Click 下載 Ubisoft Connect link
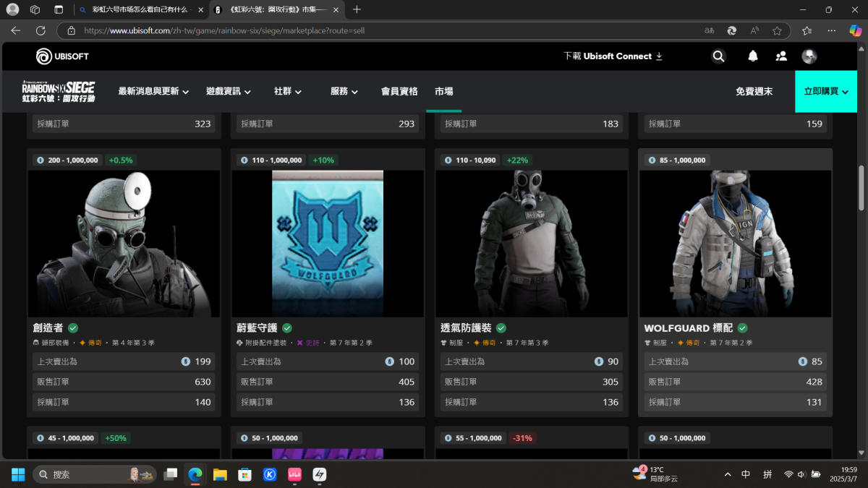 tap(613, 56)
